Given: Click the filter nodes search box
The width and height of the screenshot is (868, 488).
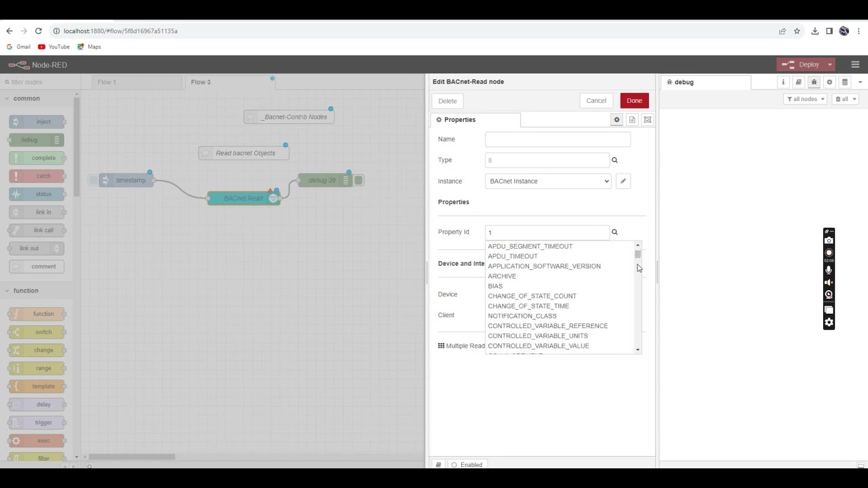Looking at the screenshot, I should 41,82.
